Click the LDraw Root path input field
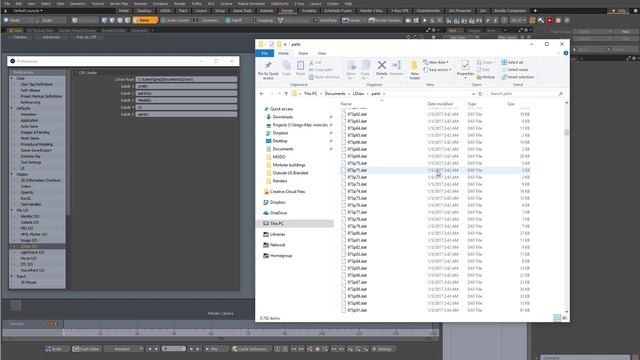The width and height of the screenshot is (640, 360). coord(186,80)
